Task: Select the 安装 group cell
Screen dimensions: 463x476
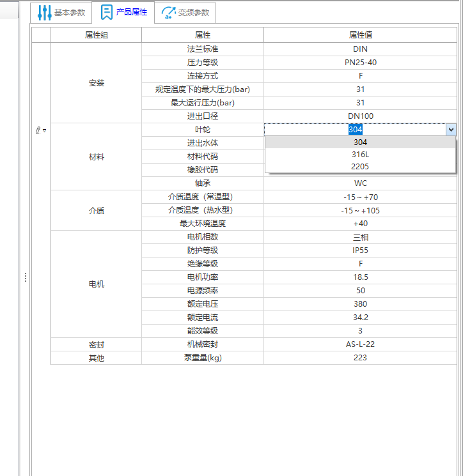Action: [97, 83]
